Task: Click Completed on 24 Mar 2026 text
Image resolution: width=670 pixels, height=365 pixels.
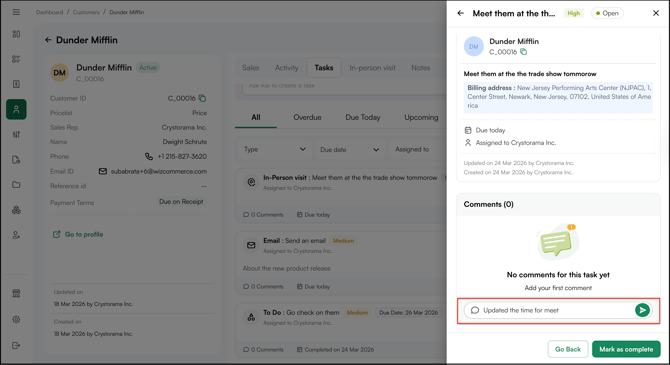Action: [335, 350]
